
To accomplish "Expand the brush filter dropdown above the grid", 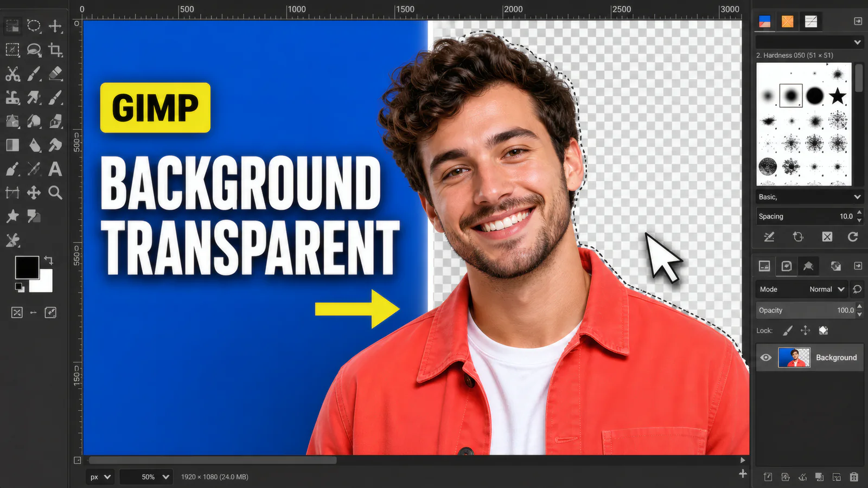I will coord(809,42).
